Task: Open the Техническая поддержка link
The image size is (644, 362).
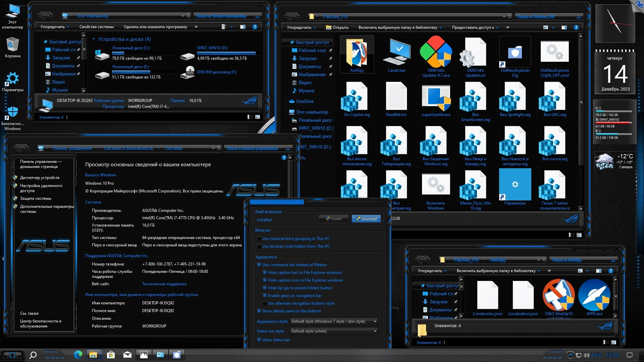Action: (164, 284)
